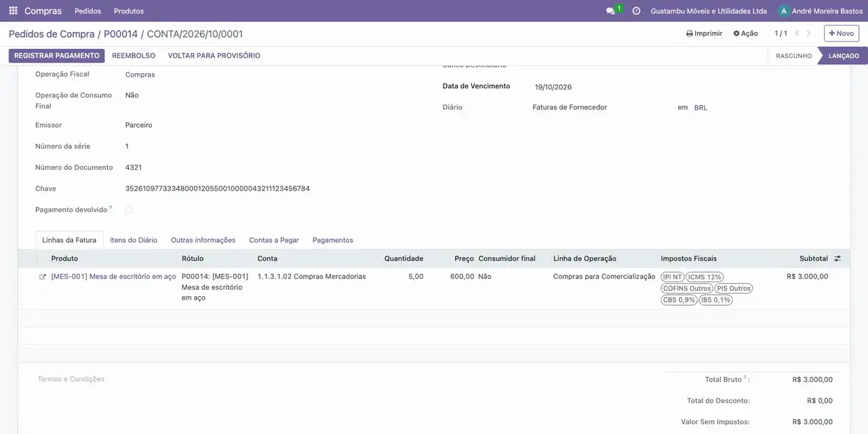Click the Emissor value Parceiro
This screenshot has height=434, width=868.
tap(138, 125)
